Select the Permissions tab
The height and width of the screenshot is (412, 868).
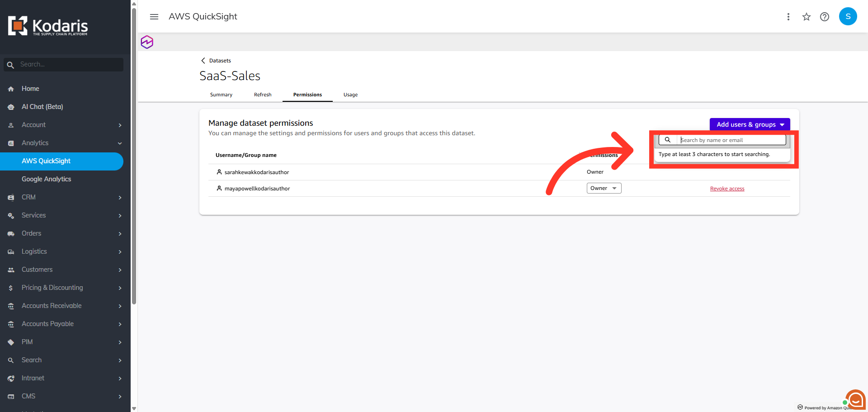pos(307,95)
